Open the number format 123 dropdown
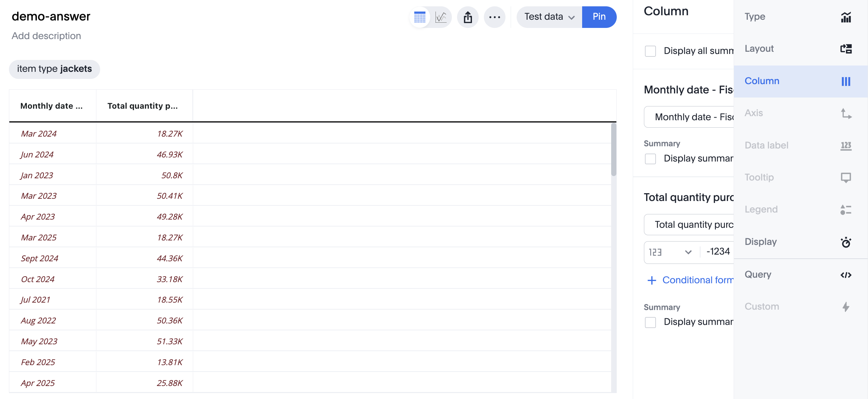Image resolution: width=868 pixels, height=399 pixels. click(670, 252)
